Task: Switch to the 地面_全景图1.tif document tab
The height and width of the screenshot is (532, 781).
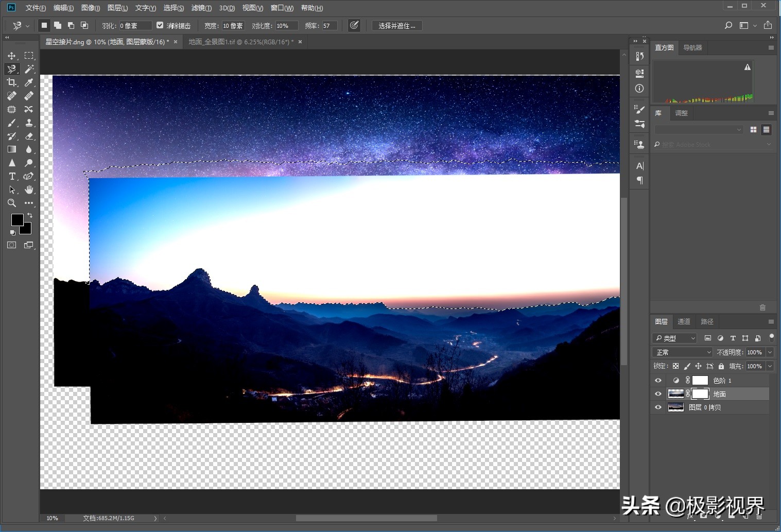Action: coord(240,42)
